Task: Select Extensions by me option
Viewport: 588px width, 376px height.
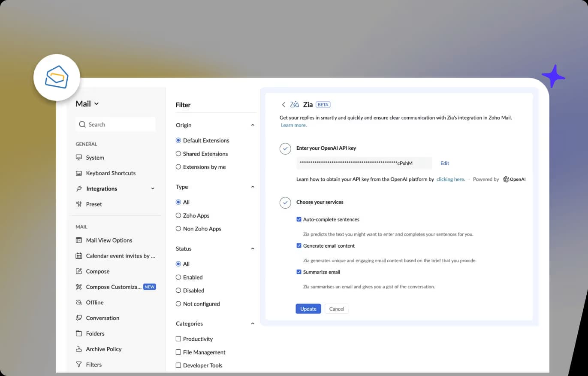Action: 178,167
